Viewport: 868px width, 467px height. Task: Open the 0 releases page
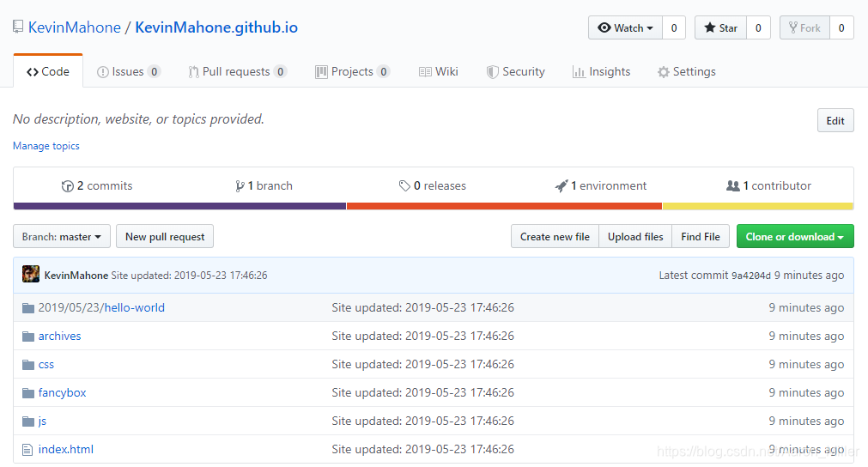pyautogui.click(x=433, y=186)
